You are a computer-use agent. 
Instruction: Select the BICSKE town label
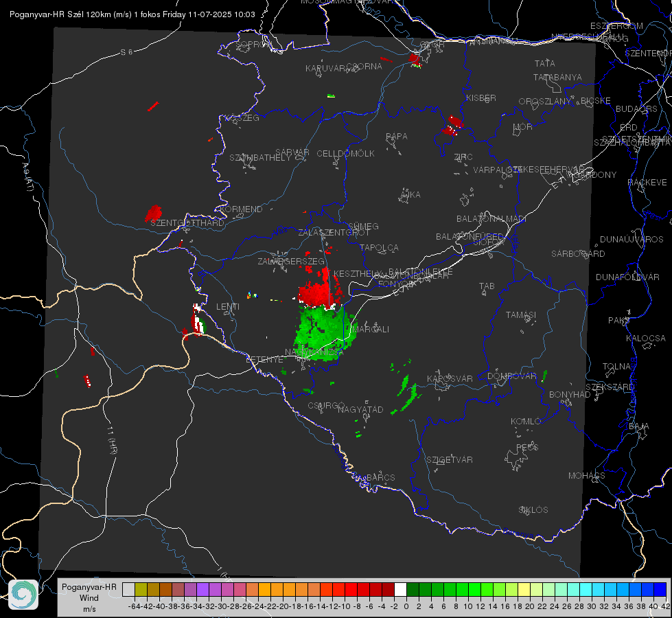(x=596, y=101)
